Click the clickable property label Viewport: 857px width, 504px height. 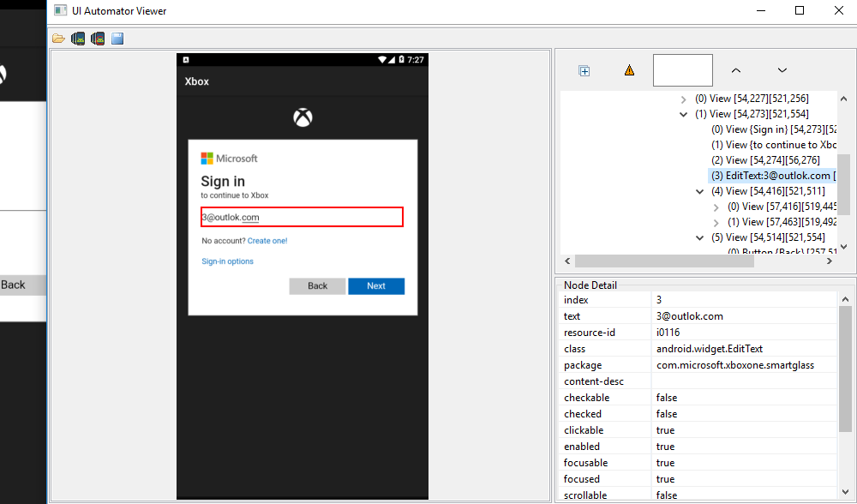coord(584,430)
